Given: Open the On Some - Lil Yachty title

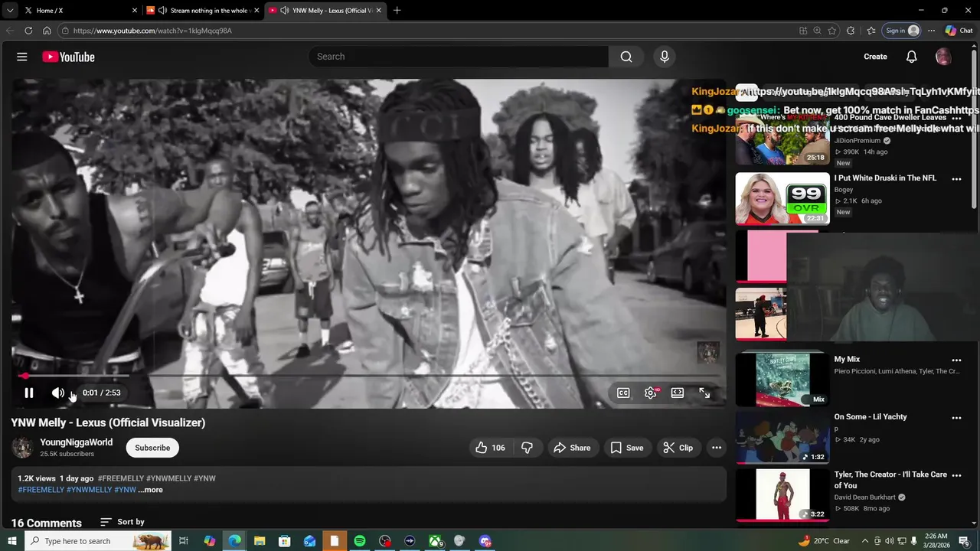Looking at the screenshot, I should (x=871, y=417).
